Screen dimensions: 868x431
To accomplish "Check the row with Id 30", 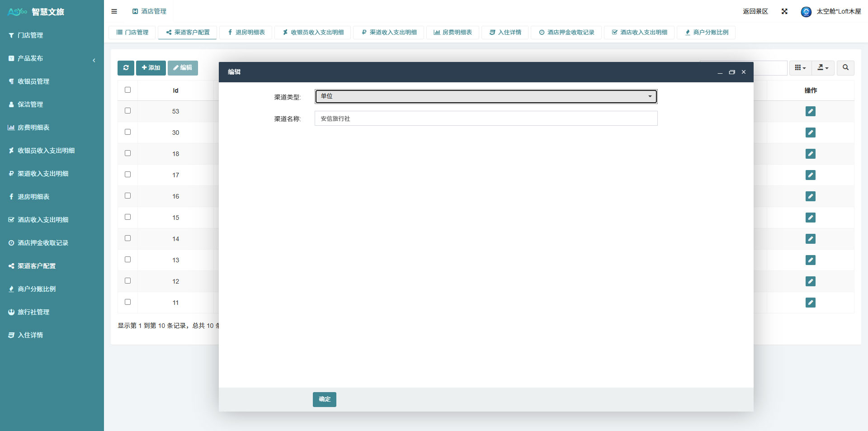I will [127, 132].
